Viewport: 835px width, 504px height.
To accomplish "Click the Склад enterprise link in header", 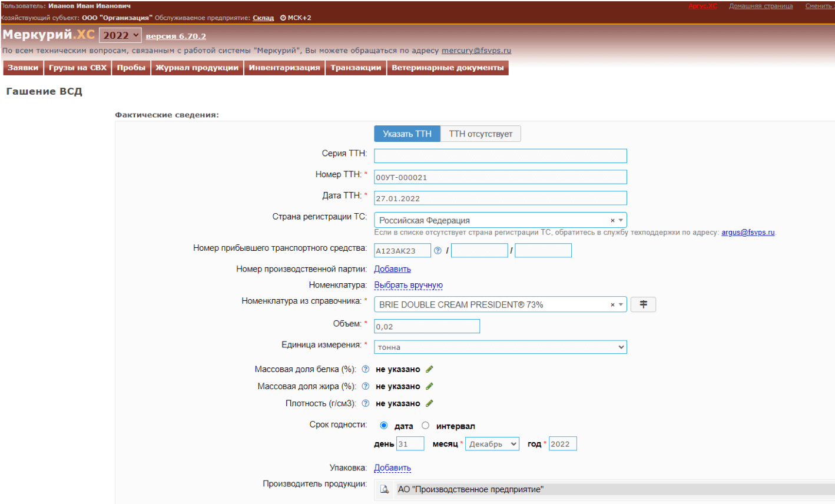I will [x=263, y=18].
